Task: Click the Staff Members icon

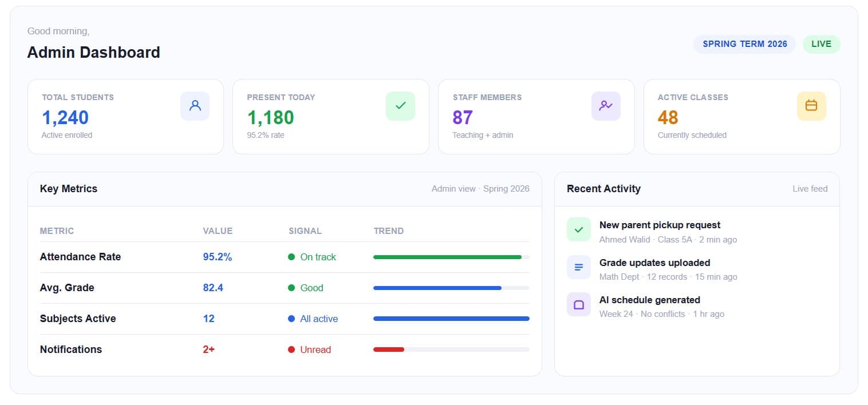Action: [606, 106]
